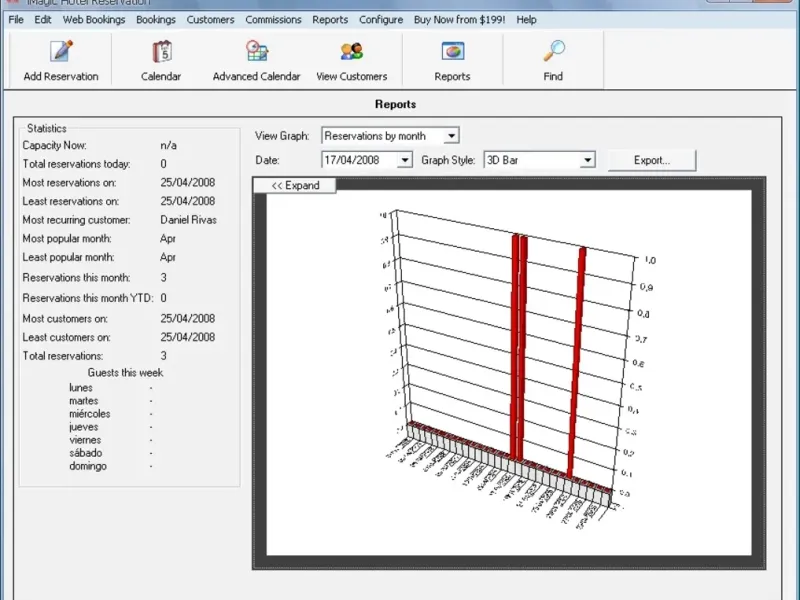Select the Find magnifier icon
The width and height of the screenshot is (800, 600).
[553, 61]
